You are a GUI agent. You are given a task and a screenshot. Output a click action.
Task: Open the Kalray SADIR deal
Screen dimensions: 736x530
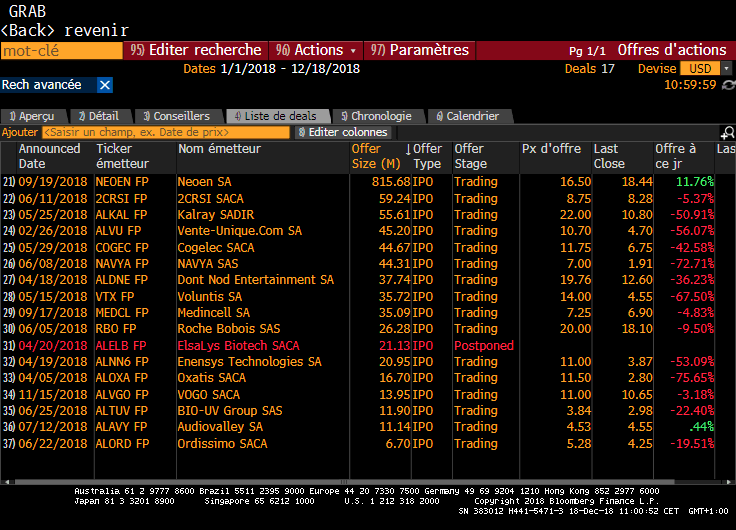click(x=215, y=215)
